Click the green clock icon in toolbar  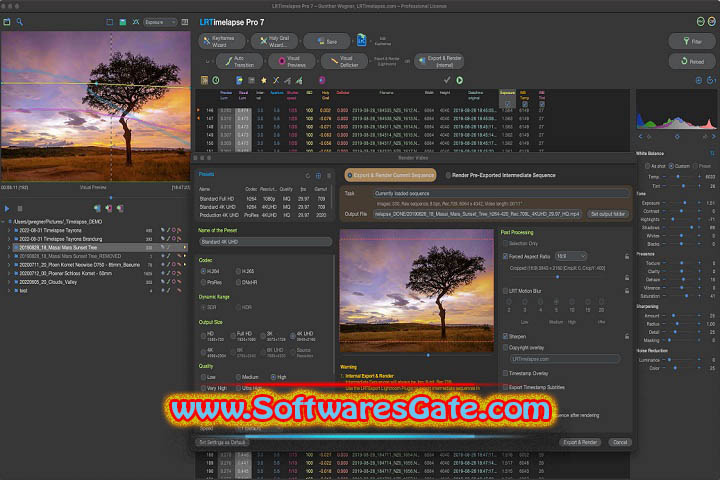pyautogui.click(x=216, y=80)
